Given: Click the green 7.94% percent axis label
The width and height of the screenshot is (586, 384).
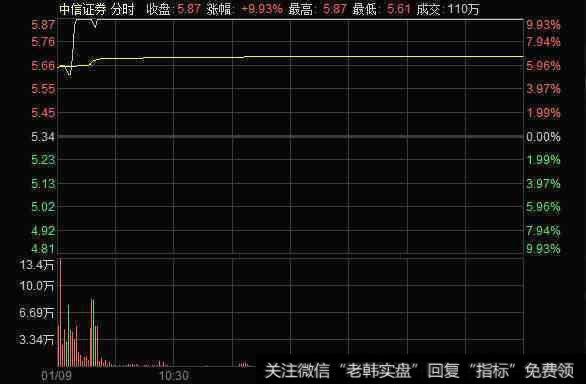Looking at the screenshot, I should 543,231.
